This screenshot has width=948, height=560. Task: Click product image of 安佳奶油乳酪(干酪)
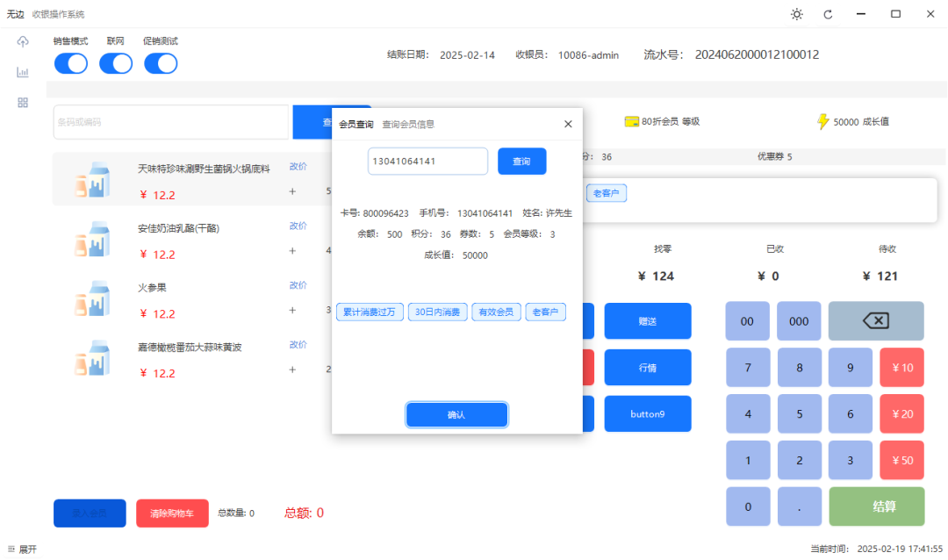coord(92,238)
